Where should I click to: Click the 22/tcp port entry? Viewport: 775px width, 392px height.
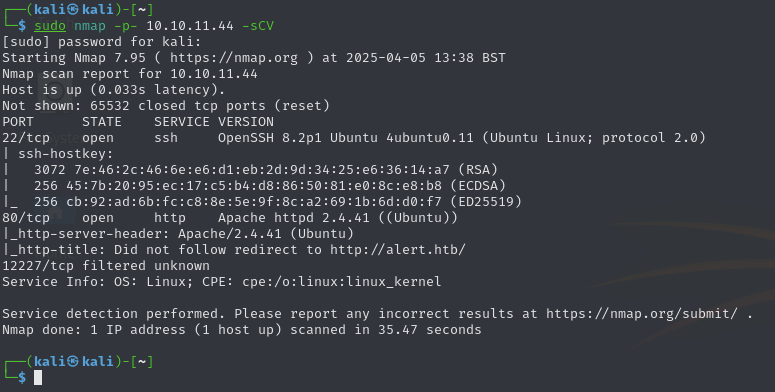coord(26,138)
